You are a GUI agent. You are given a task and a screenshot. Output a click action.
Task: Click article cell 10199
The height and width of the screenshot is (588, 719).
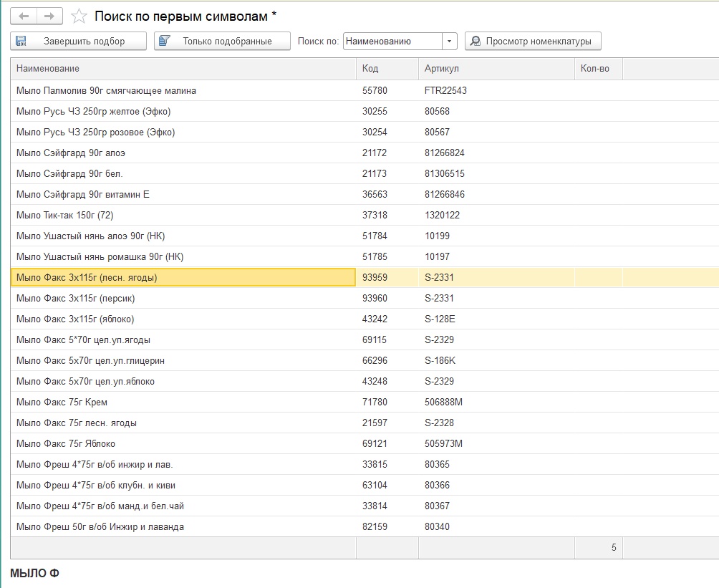pyautogui.click(x=496, y=236)
